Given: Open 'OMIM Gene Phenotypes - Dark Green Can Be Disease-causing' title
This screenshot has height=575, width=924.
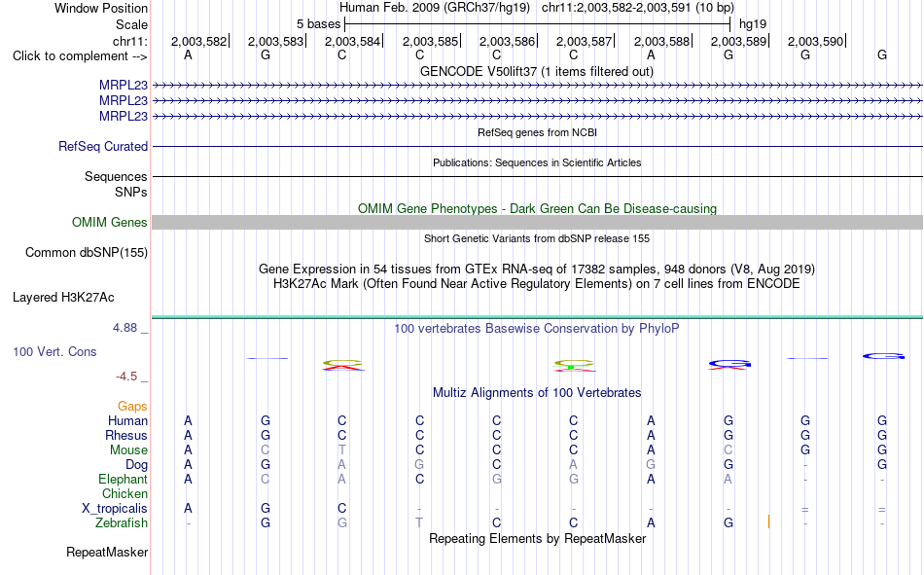Looking at the screenshot, I should pyautogui.click(x=537, y=209).
